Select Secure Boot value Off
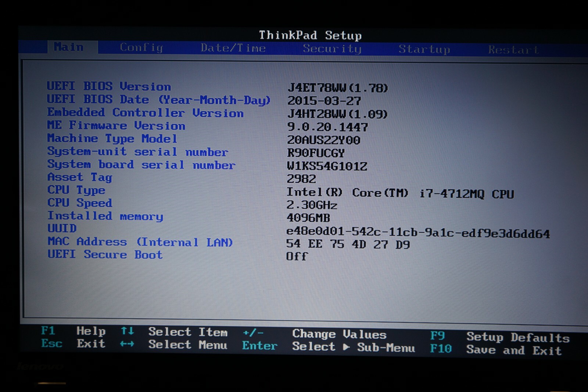This screenshot has height=392, width=588. click(297, 256)
